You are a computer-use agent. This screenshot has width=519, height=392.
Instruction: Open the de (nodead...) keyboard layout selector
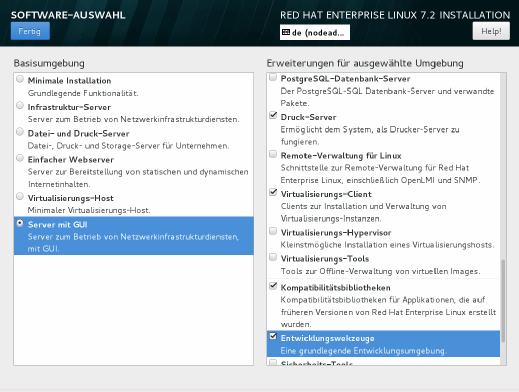315,32
